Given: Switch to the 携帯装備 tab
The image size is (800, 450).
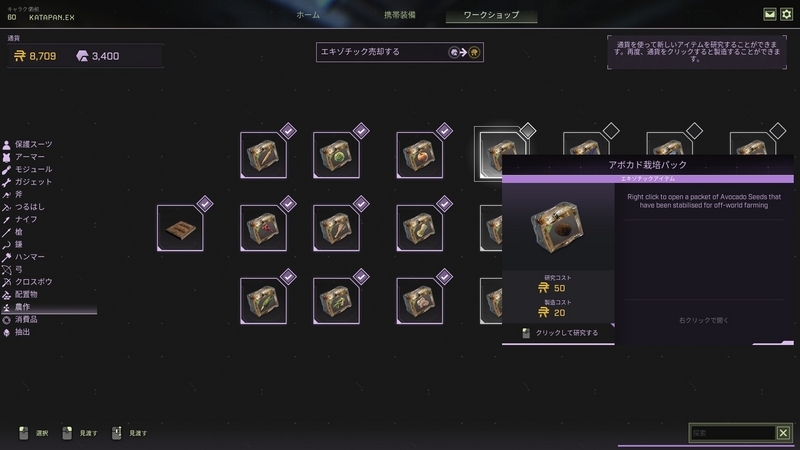Looking at the screenshot, I should 400,15.
